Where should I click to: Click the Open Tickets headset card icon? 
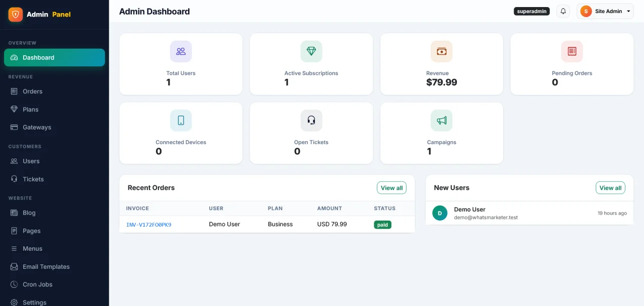pos(311,121)
